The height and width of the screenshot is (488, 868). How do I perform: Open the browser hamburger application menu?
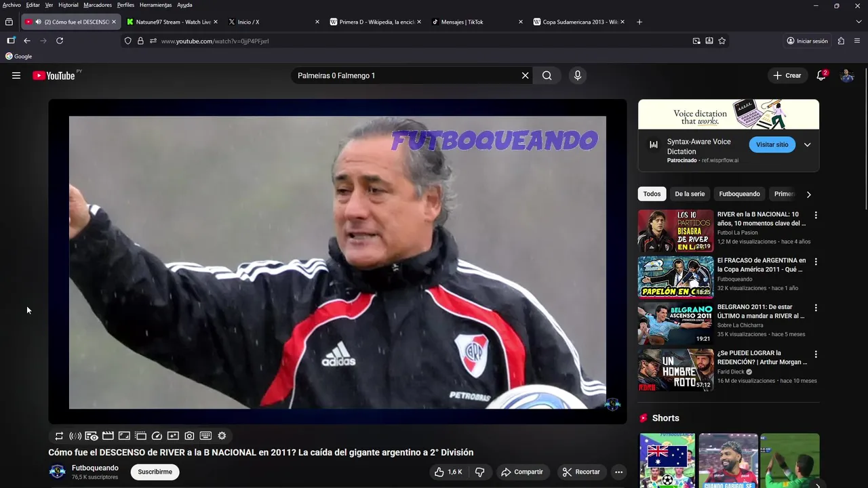click(857, 41)
